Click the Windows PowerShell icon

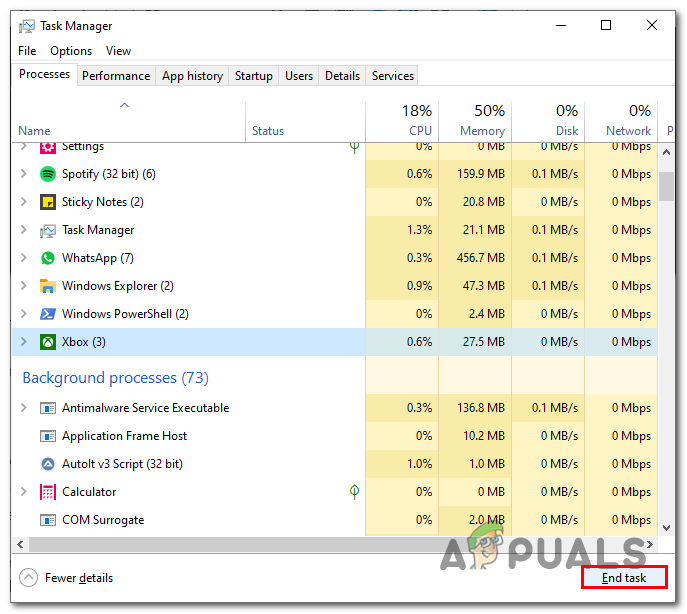(48, 314)
